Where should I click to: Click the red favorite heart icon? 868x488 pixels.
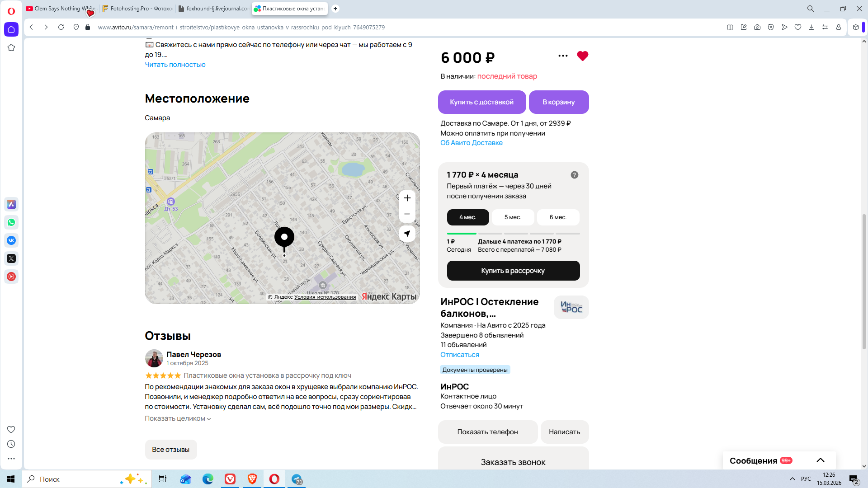coord(582,56)
